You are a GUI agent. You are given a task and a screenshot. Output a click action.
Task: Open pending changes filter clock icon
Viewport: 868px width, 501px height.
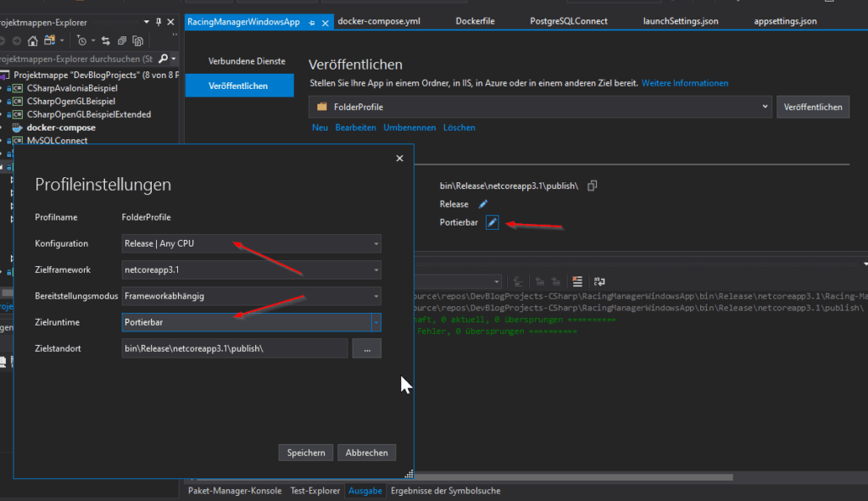81,40
